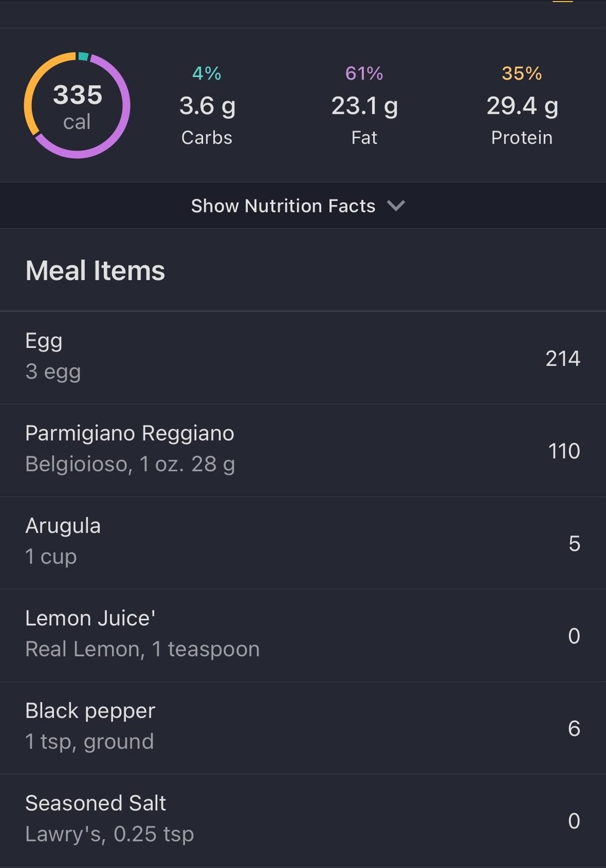Click the Meal Items heading
606x868 pixels.
click(95, 270)
